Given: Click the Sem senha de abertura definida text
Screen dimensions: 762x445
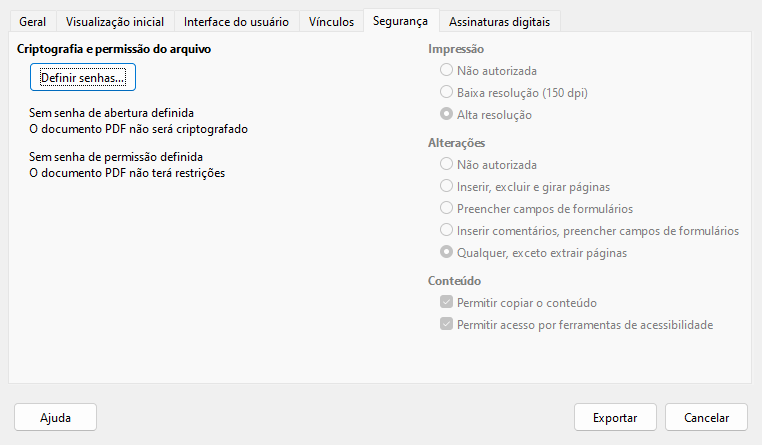Looking at the screenshot, I should click(x=111, y=113).
